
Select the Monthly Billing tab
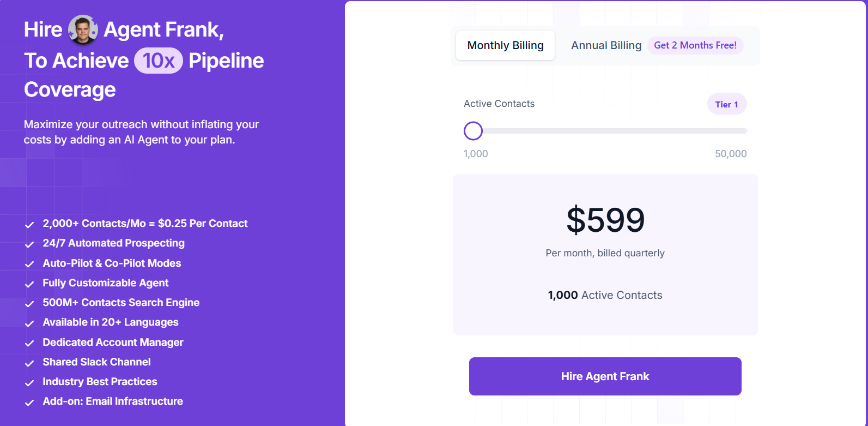coord(505,45)
